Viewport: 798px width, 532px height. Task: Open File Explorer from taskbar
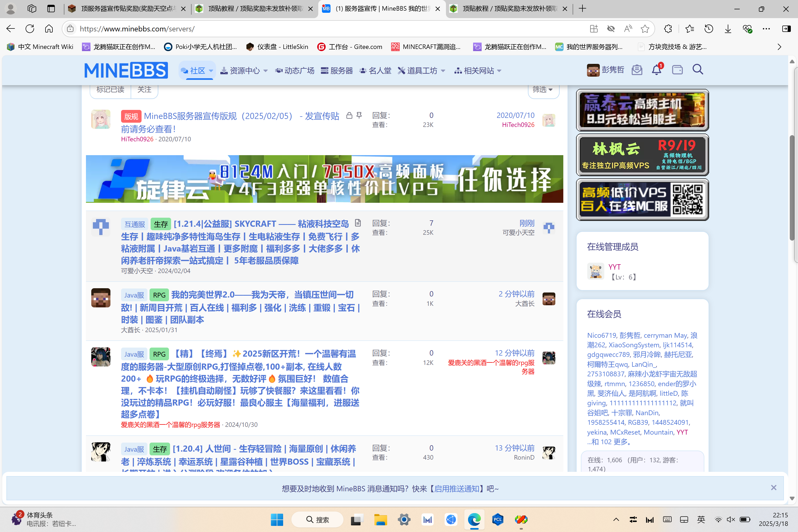point(381,519)
